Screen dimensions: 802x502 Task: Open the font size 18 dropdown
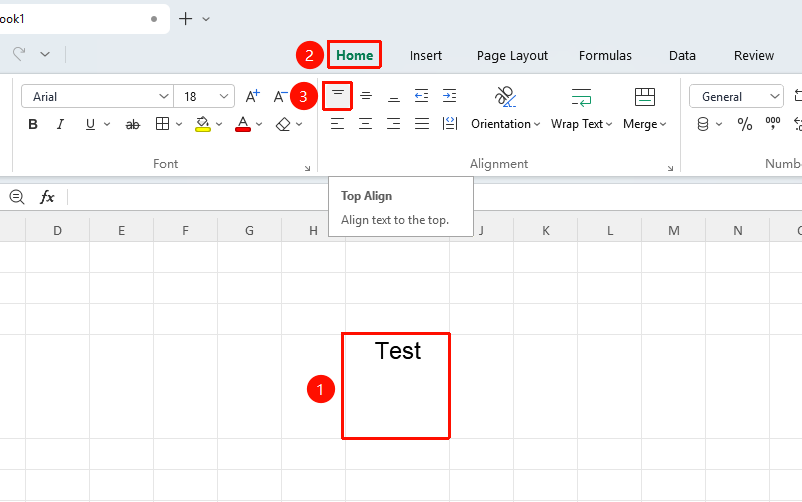pos(224,96)
